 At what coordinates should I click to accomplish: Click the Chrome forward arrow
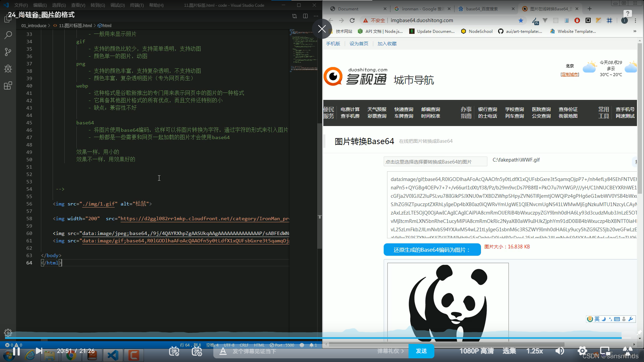pyautogui.click(x=341, y=20)
